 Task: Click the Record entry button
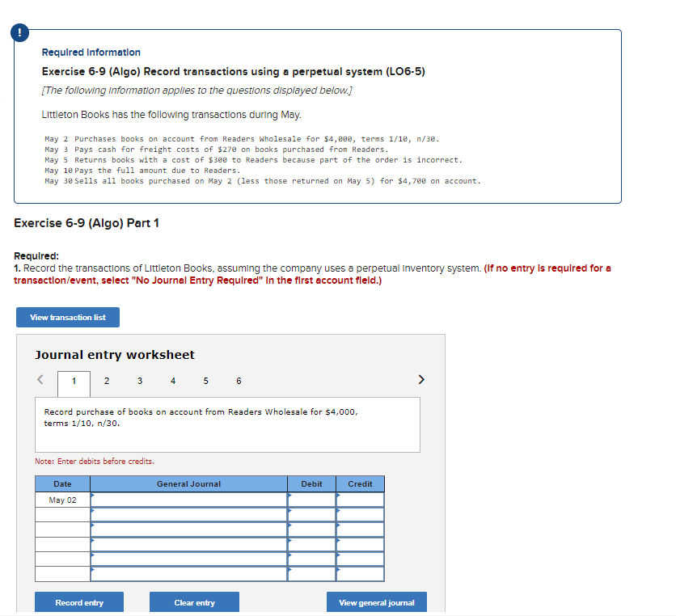[78, 601]
